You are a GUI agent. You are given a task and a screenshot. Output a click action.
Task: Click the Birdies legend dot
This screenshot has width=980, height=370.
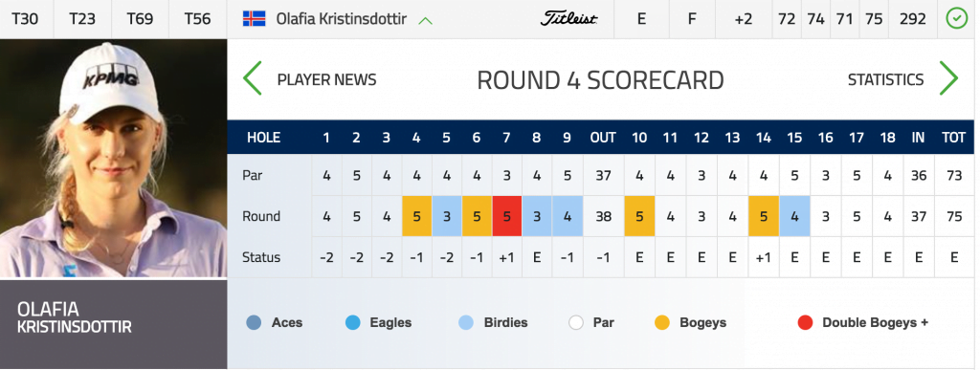click(466, 322)
